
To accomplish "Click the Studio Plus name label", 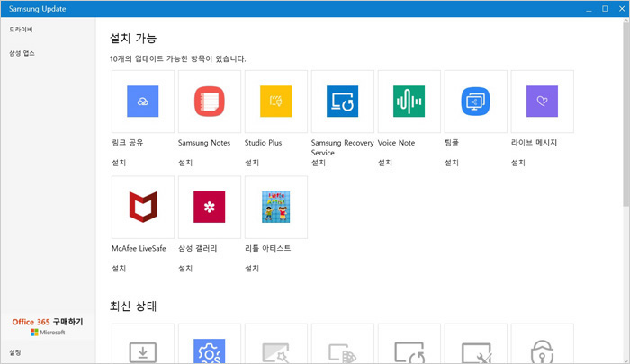I will (x=263, y=143).
